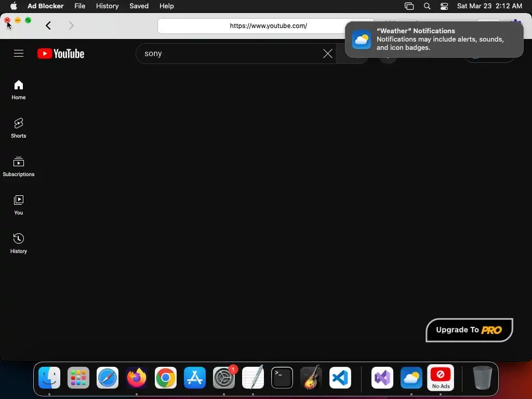Click the browser forward arrow

pos(71,25)
